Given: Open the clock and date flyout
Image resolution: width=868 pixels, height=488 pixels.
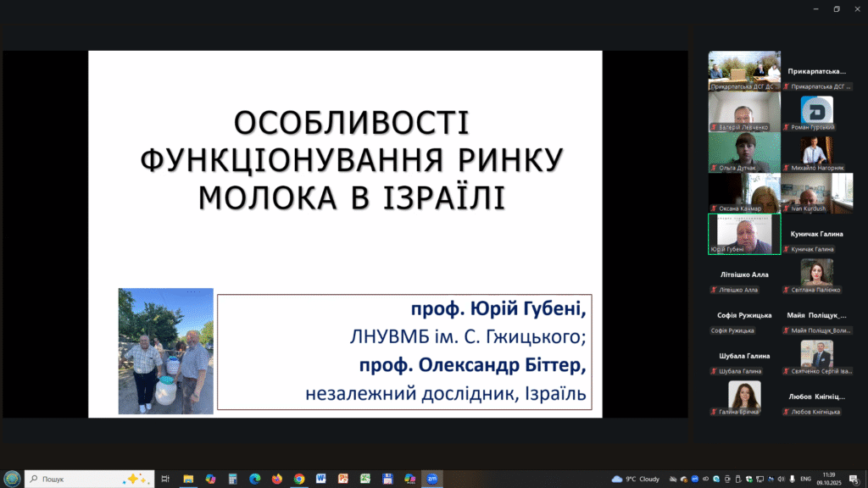Looking at the screenshot, I should pos(828,479).
